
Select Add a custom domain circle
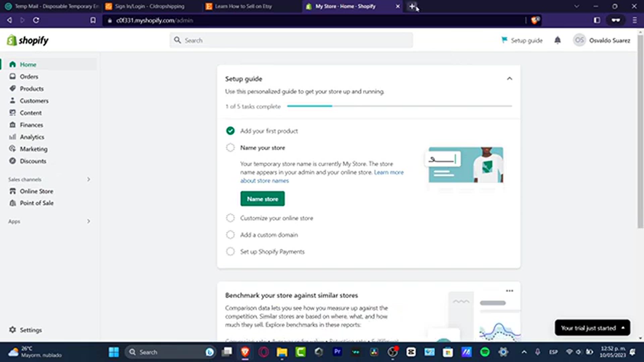pos(230,235)
